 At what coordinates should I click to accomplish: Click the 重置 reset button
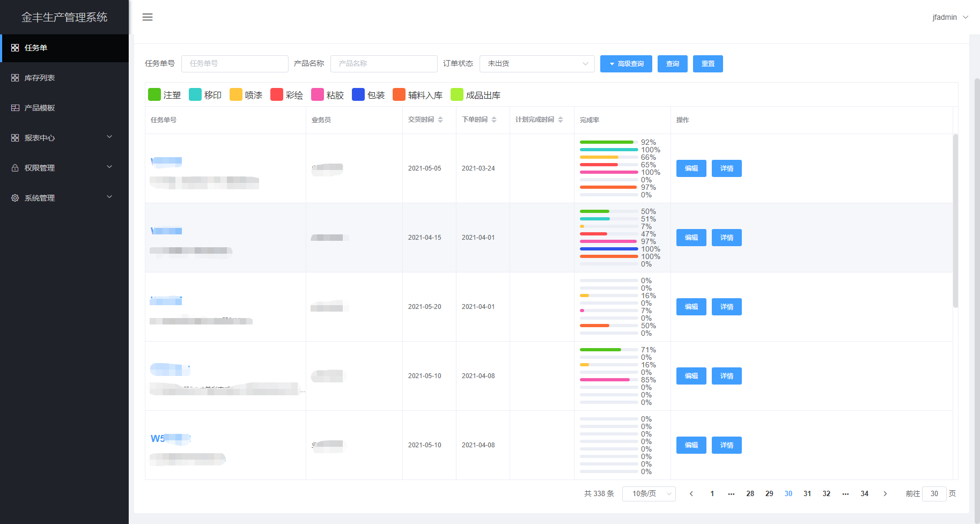(x=708, y=64)
